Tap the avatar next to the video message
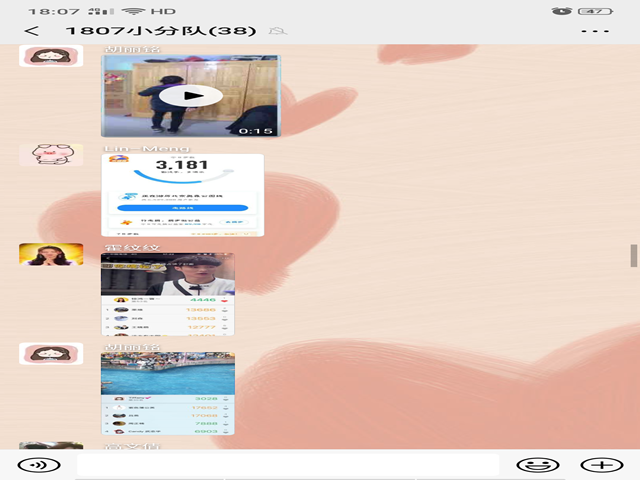The image size is (640, 480). pos(51,56)
